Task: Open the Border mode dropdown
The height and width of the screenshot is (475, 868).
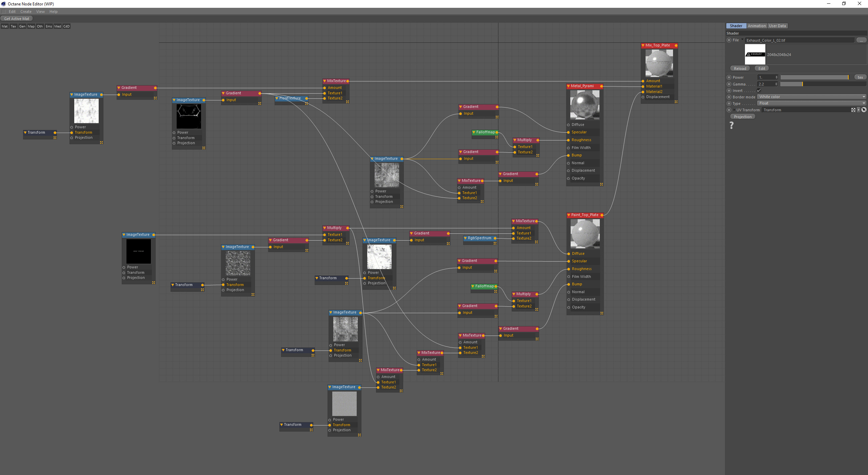Action: (811, 97)
